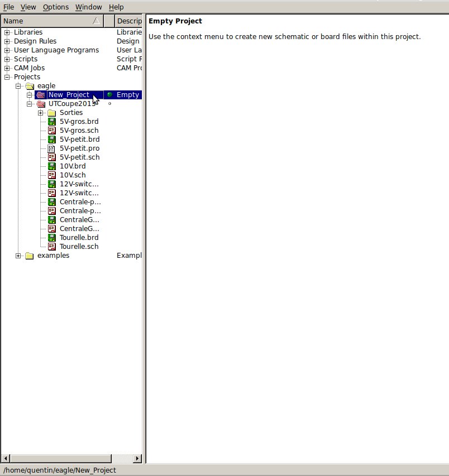The width and height of the screenshot is (449, 476).
Task: Open the Options menu
Action: pos(55,7)
